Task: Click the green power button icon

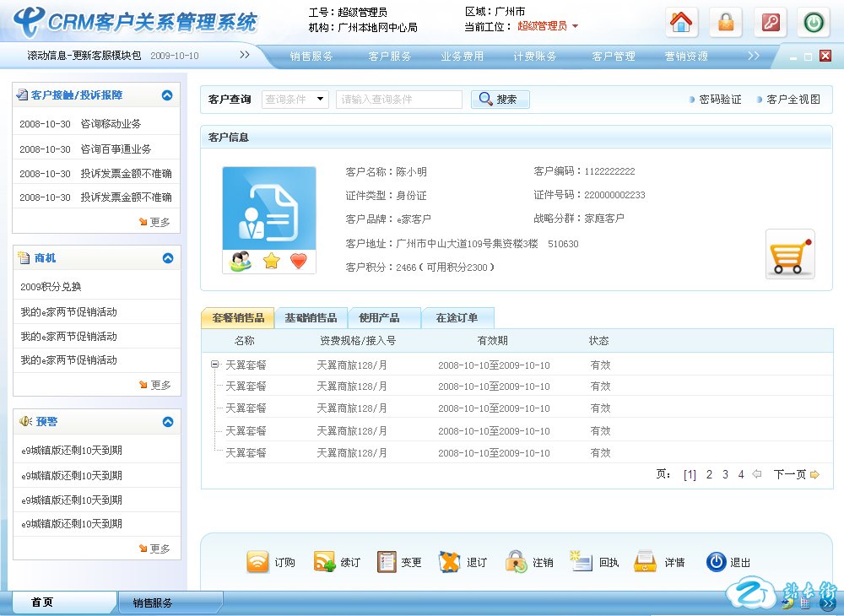Action: point(814,23)
